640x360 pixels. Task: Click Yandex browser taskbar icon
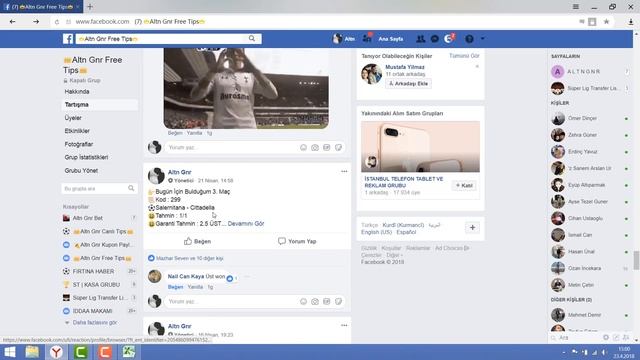[x=56, y=352]
